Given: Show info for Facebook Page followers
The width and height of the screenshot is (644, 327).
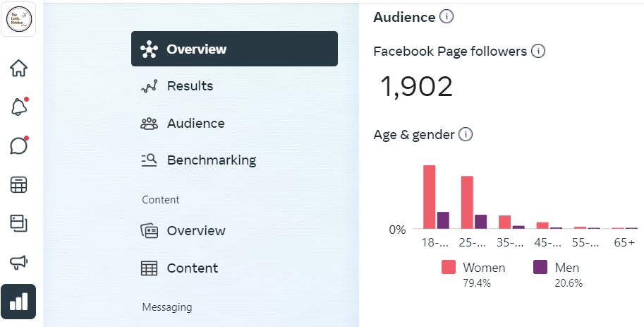Looking at the screenshot, I should 538,52.
